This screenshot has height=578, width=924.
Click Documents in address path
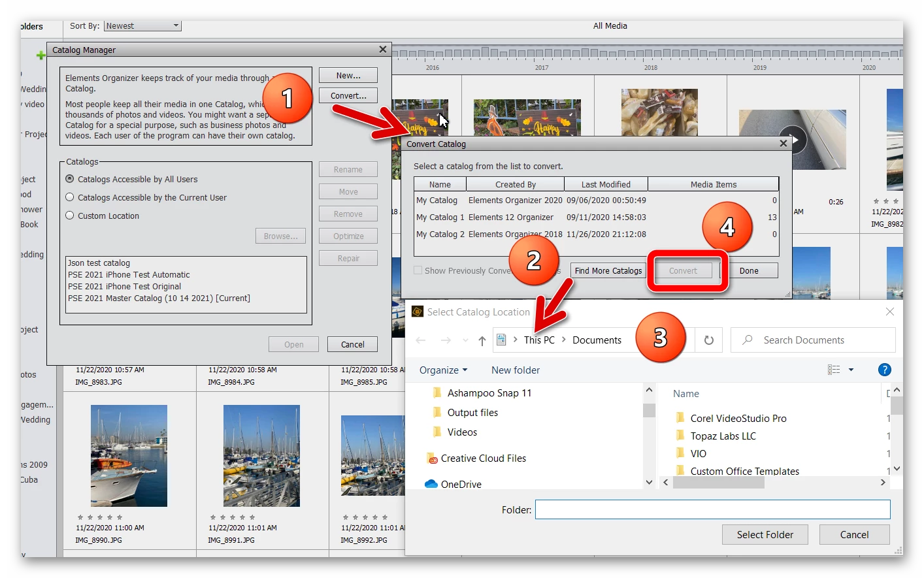(597, 340)
